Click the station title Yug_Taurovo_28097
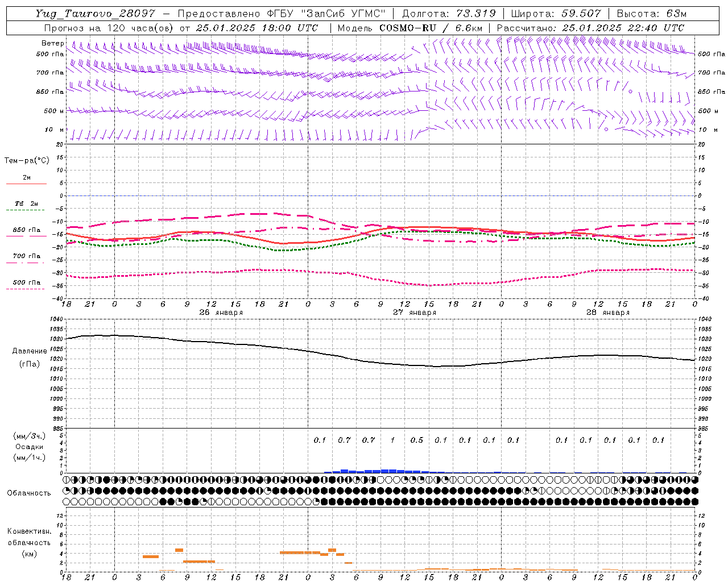 pyautogui.click(x=95, y=14)
